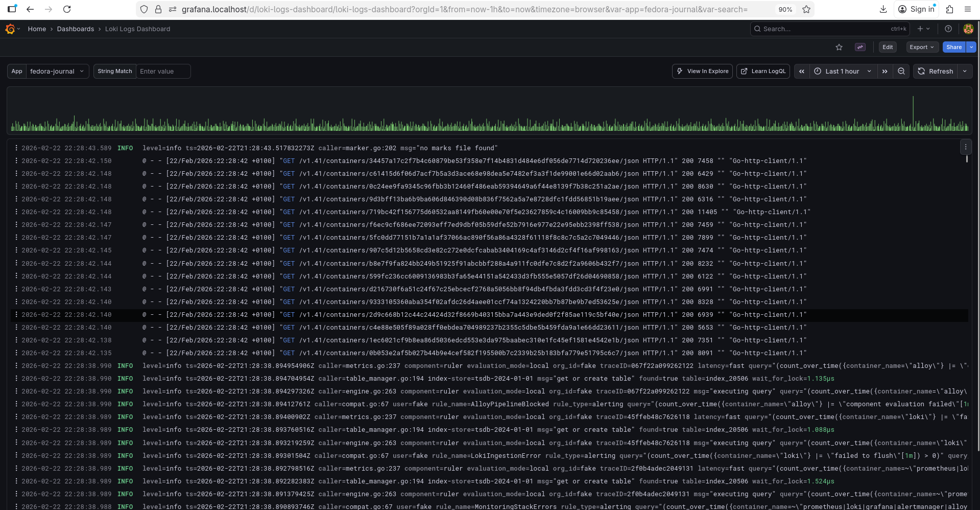The image size is (980, 510).
Task: Open the Last 1 hour time picker
Action: click(843, 72)
